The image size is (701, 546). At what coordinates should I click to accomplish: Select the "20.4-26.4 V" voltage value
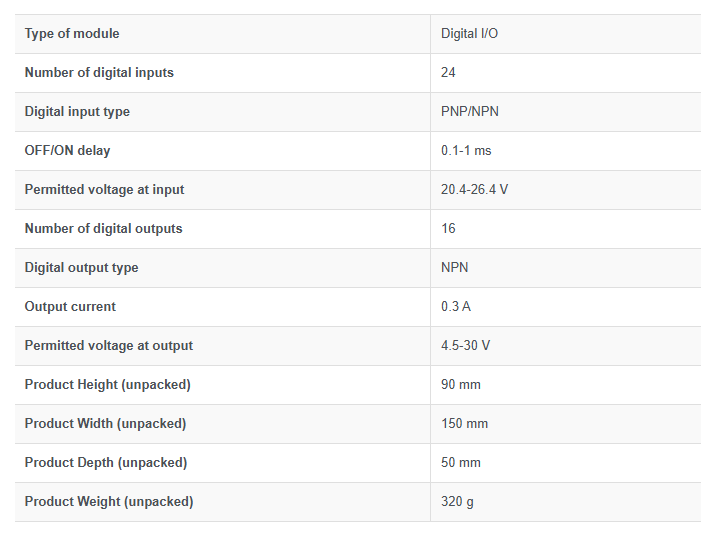(x=474, y=190)
